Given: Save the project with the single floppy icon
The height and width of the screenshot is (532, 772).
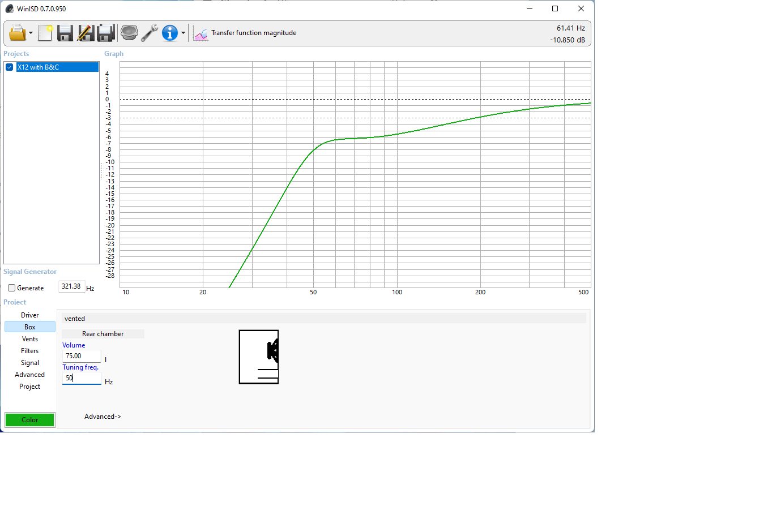Looking at the screenshot, I should (65, 33).
